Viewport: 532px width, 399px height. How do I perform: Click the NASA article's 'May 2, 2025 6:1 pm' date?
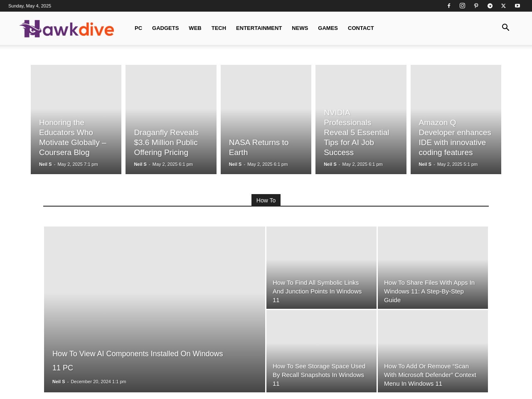pyautogui.click(x=267, y=164)
